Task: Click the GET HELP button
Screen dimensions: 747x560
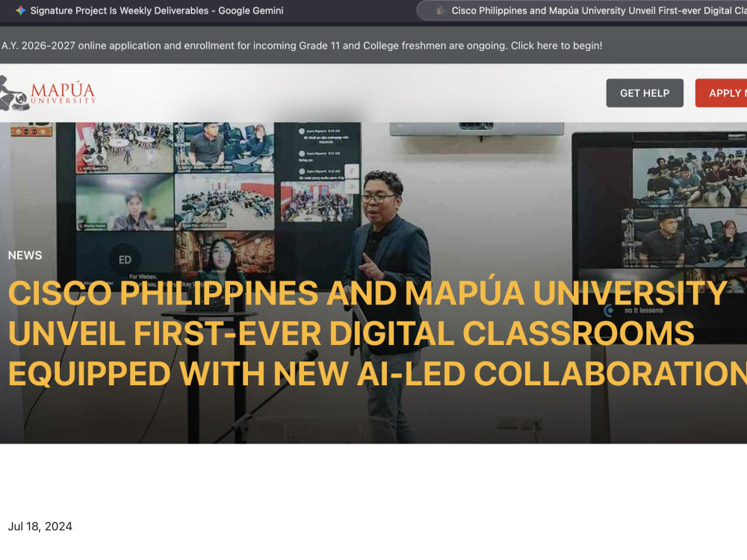Action: coord(645,93)
